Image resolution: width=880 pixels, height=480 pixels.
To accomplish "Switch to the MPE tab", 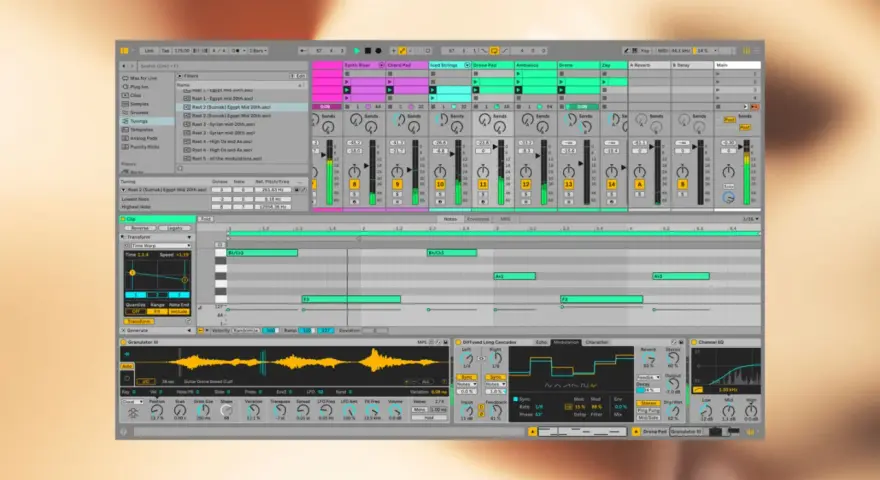I will pos(505,219).
